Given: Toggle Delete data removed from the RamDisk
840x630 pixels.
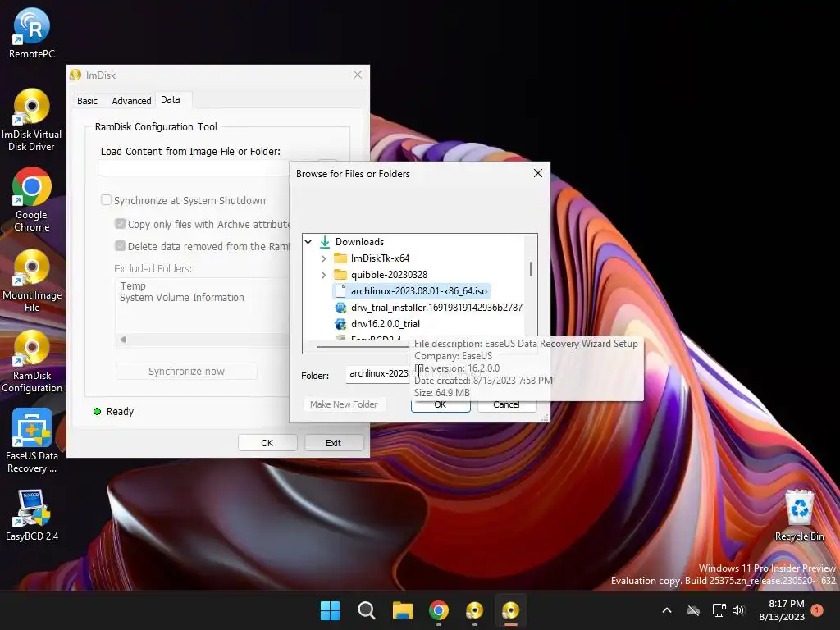Looking at the screenshot, I should 120,246.
